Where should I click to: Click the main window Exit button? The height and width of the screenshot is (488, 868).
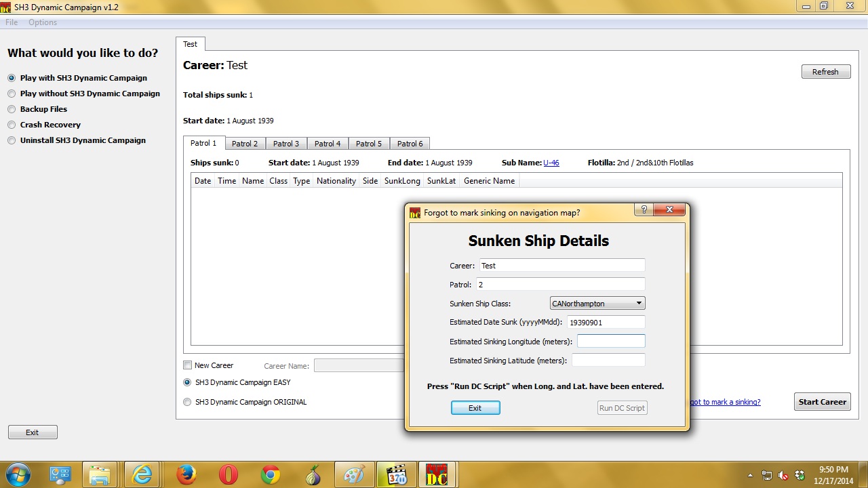click(33, 432)
